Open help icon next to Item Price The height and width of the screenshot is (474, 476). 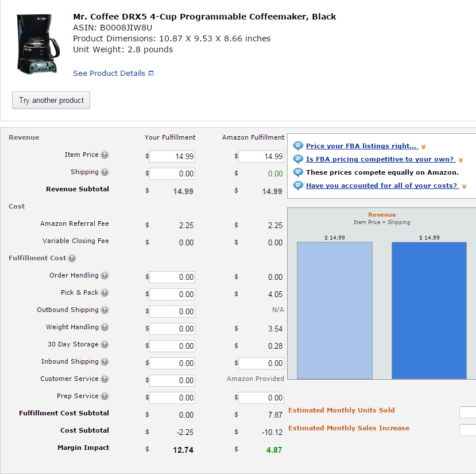pos(105,155)
